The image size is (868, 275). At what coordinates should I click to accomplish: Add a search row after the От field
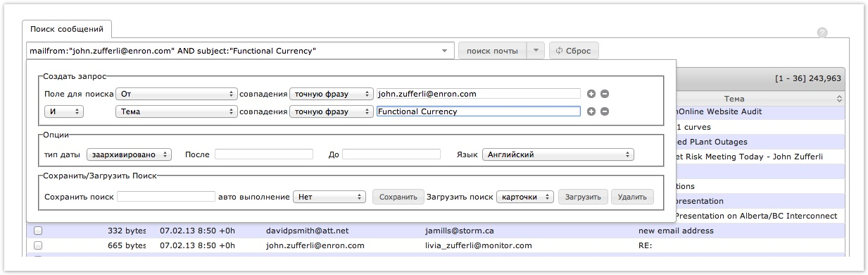point(591,94)
